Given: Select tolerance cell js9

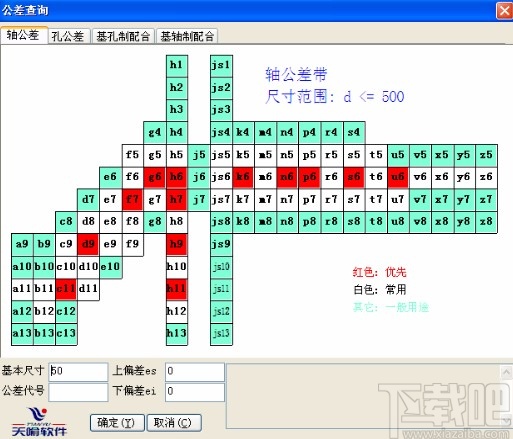Looking at the screenshot, I should (221, 245).
